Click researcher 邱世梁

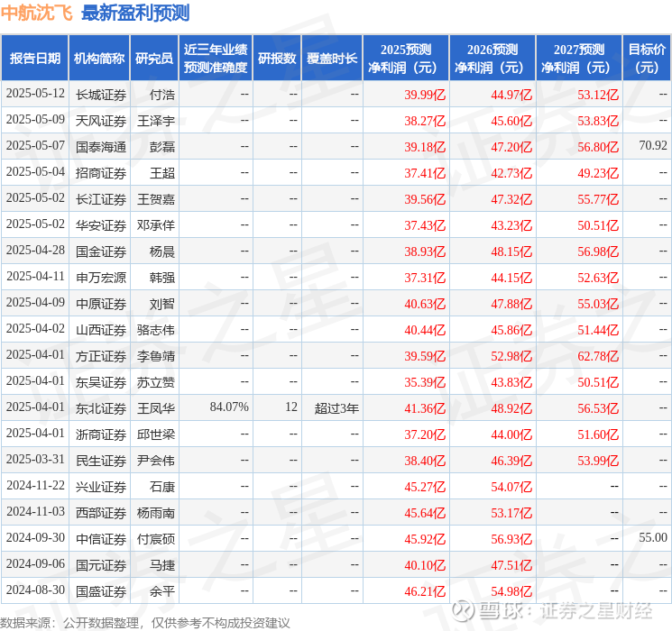coord(155,434)
